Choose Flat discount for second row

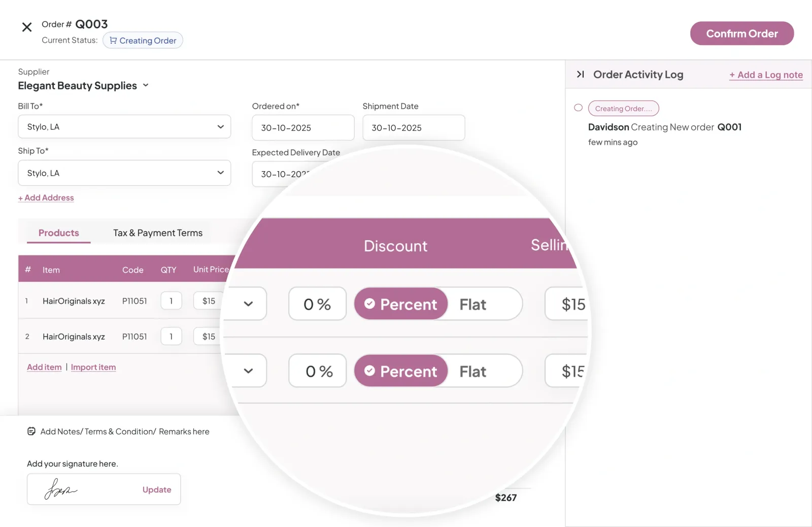pos(473,371)
